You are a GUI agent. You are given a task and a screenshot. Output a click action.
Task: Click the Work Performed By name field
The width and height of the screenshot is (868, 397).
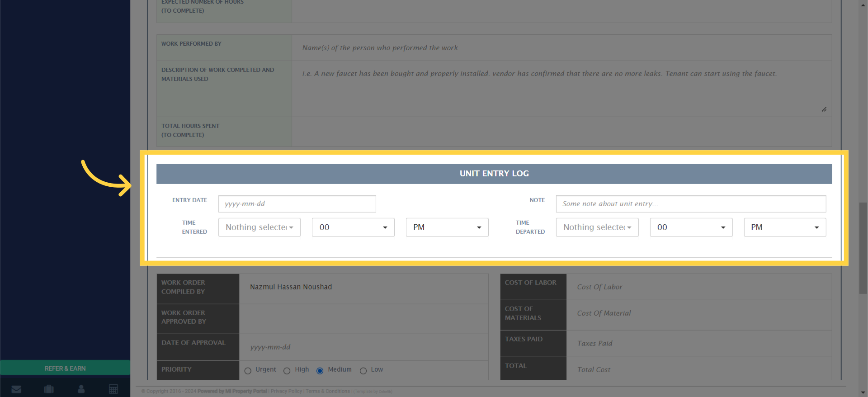click(561, 48)
